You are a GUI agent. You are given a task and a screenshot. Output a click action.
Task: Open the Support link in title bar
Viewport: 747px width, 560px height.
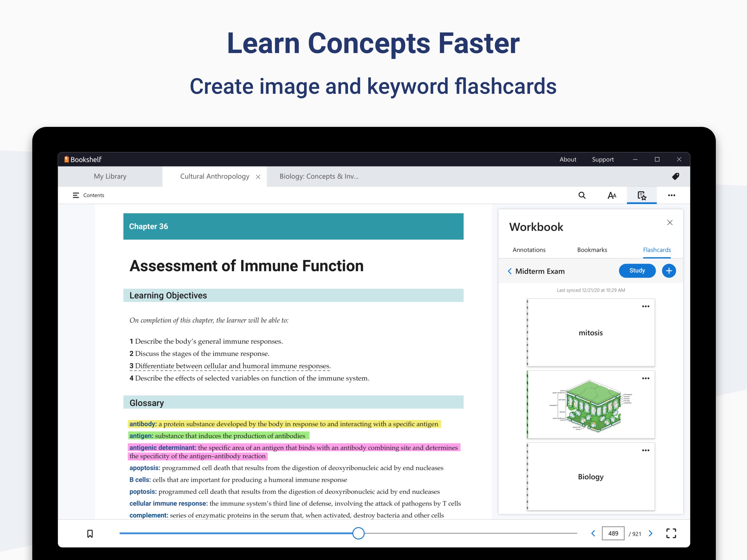[602, 159]
